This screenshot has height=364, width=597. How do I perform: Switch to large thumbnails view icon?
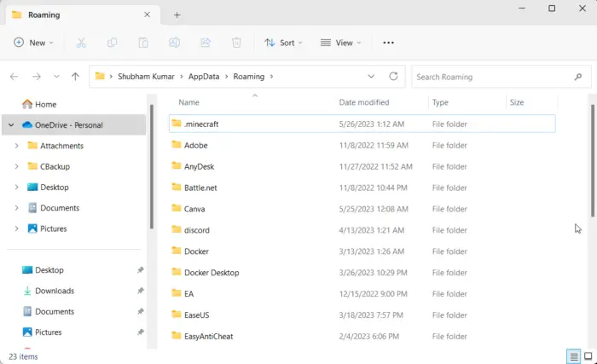(588, 356)
